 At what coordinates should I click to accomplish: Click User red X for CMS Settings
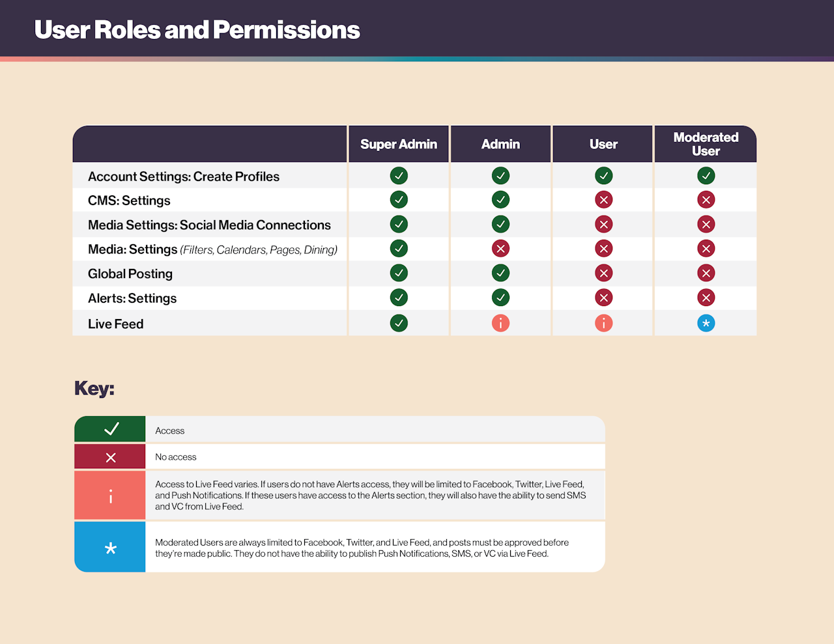[x=603, y=200]
